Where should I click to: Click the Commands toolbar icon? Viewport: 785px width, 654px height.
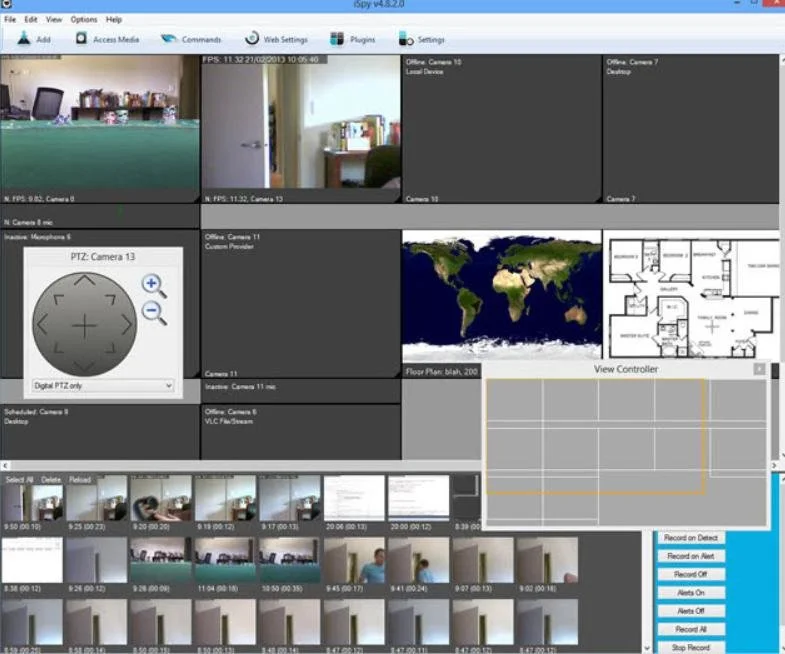[169, 39]
